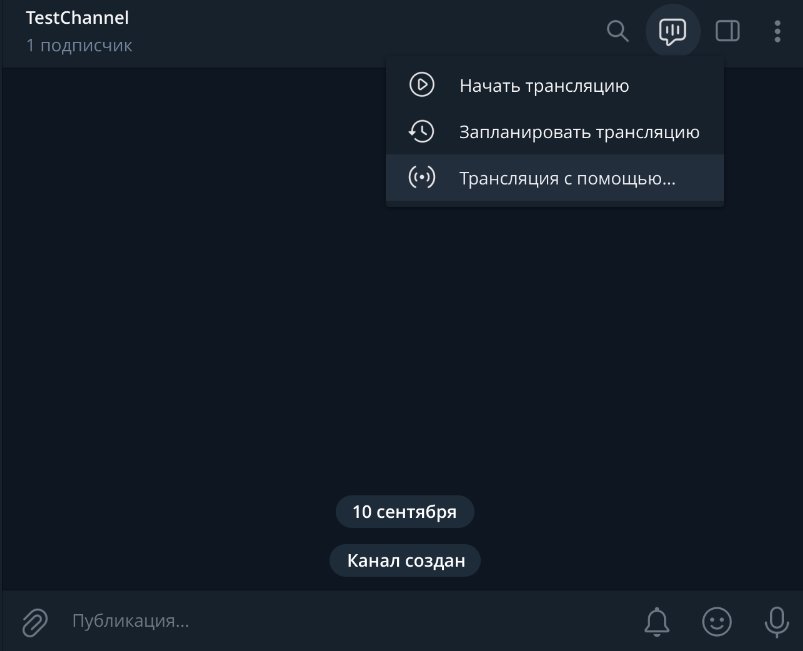Viewport: 803px width, 651px height.
Task: Click the 10 сентября date badge
Action: (405, 511)
